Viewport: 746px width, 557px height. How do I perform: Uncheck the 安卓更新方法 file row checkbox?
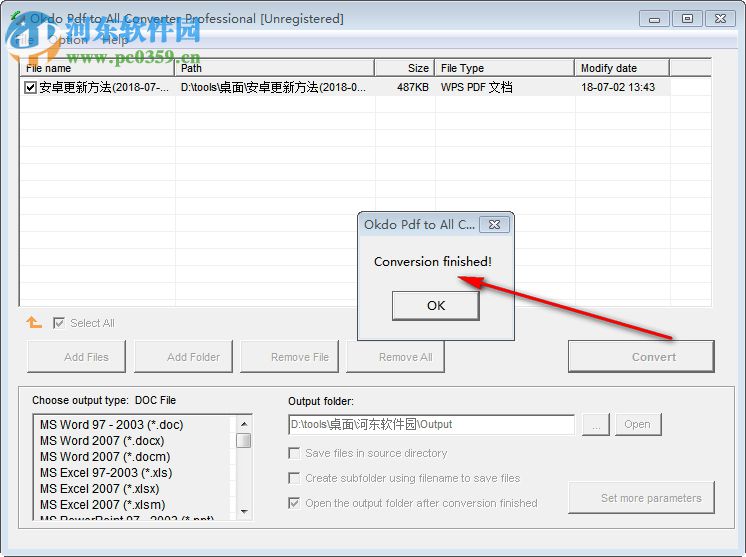click(30, 88)
